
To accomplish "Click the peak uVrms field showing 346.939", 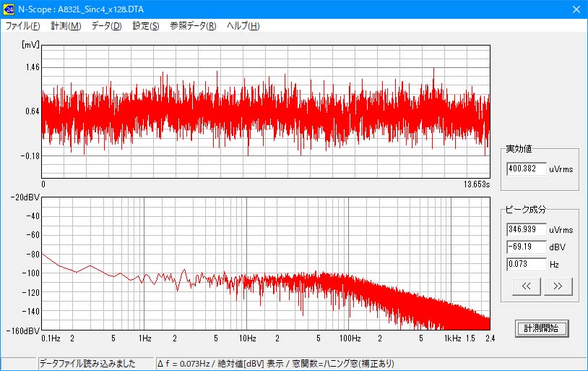I will (526, 229).
